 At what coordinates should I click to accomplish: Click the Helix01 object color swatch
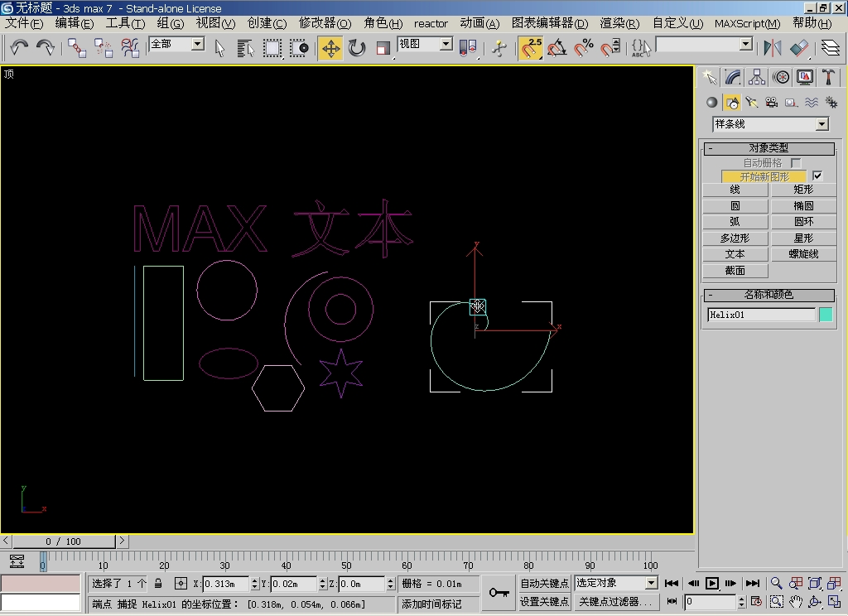[x=826, y=315]
